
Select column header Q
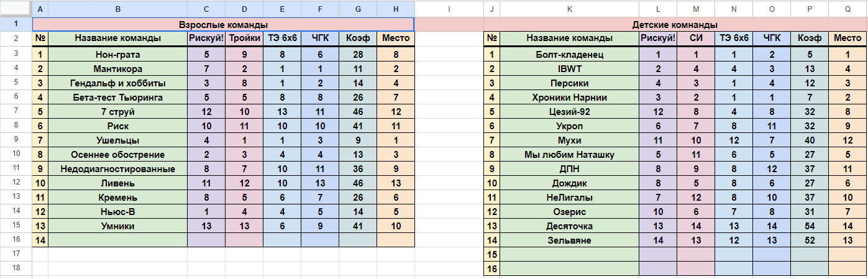(848, 9)
